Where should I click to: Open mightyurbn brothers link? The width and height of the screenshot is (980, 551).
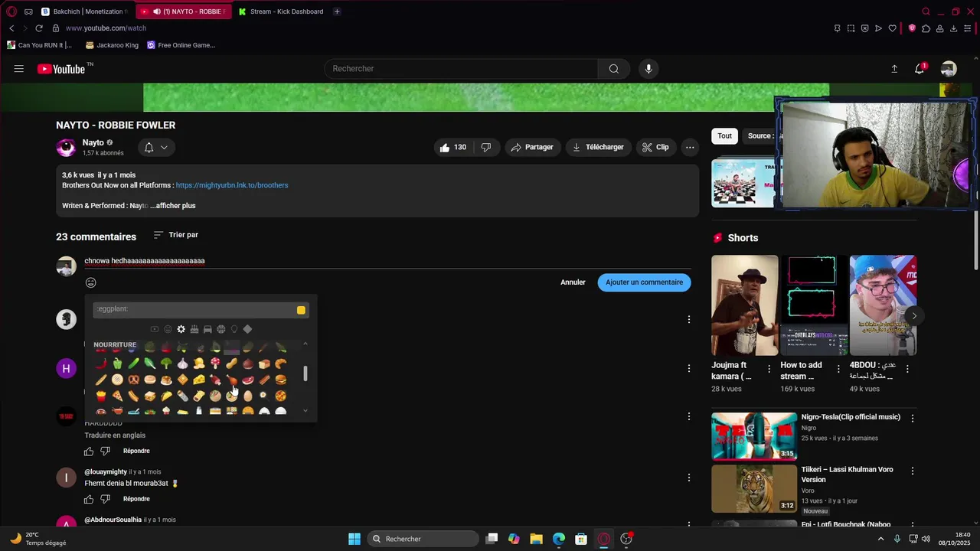point(232,185)
